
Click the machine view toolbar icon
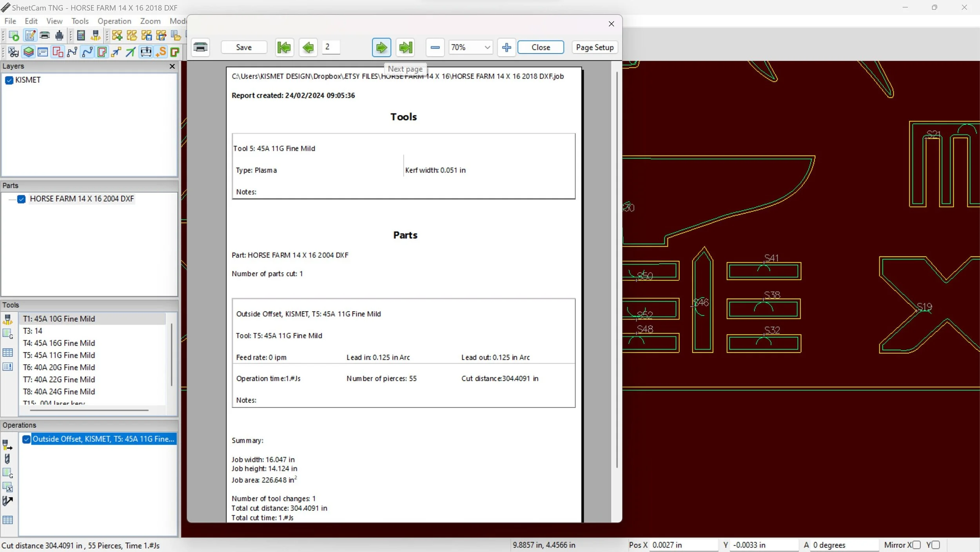[146, 52]
